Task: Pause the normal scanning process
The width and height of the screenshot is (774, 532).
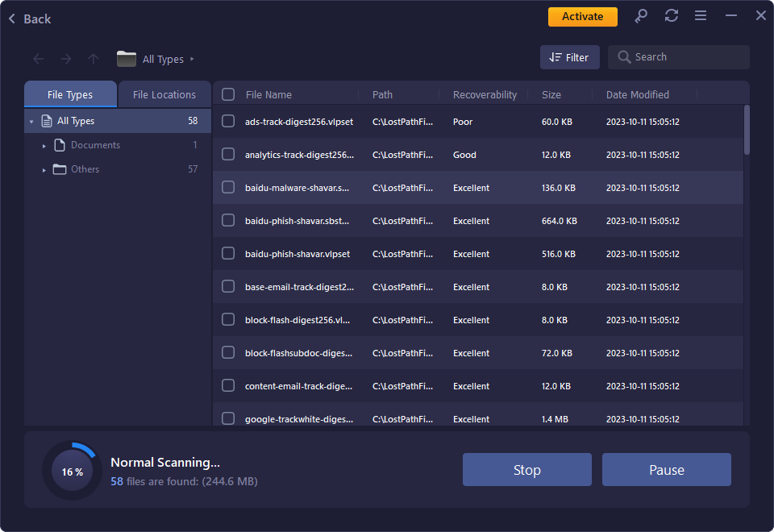Action: (x=666, y=469)
